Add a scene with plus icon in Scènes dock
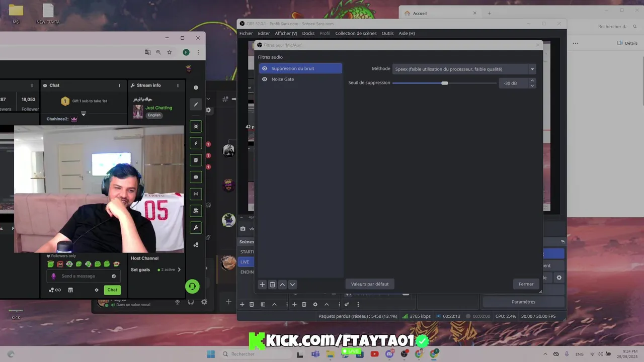Screen dimensions: 644x362 pos(242,304)
